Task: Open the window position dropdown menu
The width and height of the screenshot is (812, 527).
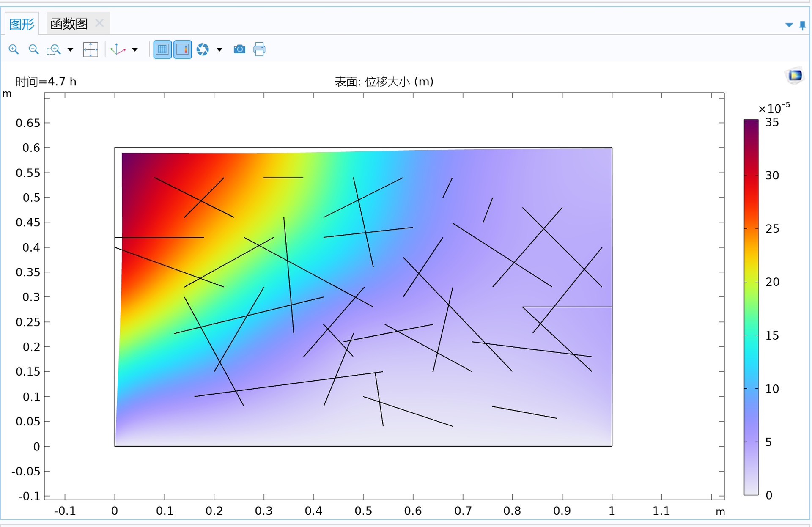Action: (789, 25)
